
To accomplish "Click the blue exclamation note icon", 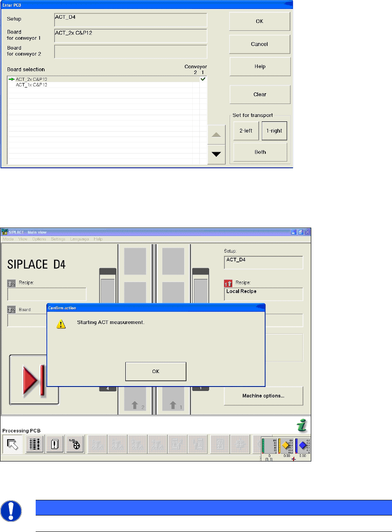I will (x=11, y=511).
